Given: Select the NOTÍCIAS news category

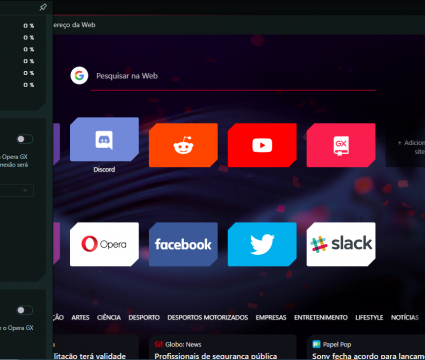Looking at the screenshot, I should click(x=405, y=318).
